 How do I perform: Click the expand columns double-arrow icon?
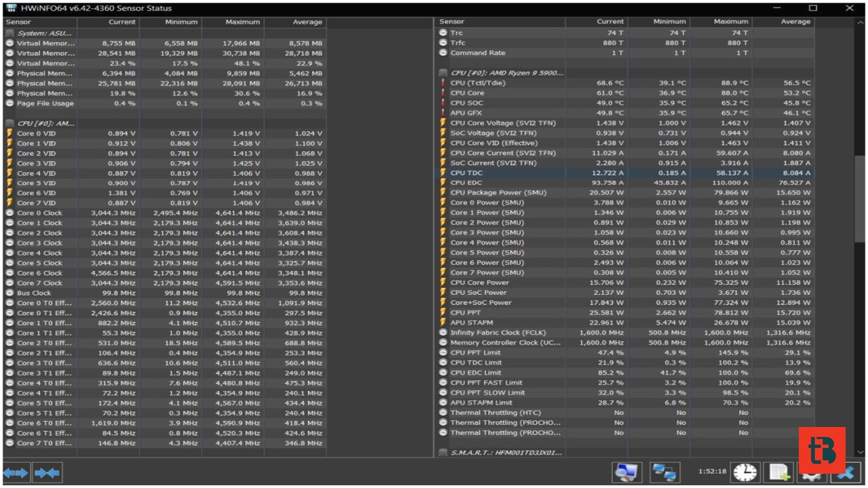[x=16, y=472]
